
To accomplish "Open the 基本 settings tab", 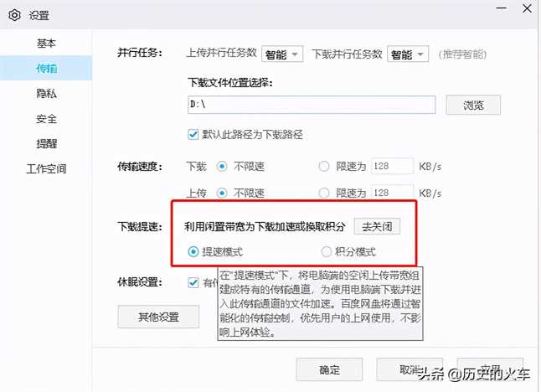I will [46, 43].
